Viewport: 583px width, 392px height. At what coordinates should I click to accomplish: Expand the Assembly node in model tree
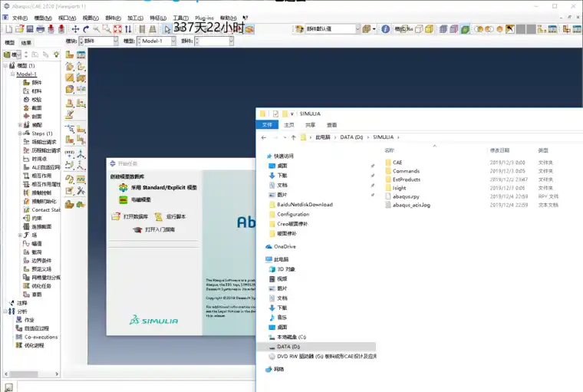[x=20, y=125]
